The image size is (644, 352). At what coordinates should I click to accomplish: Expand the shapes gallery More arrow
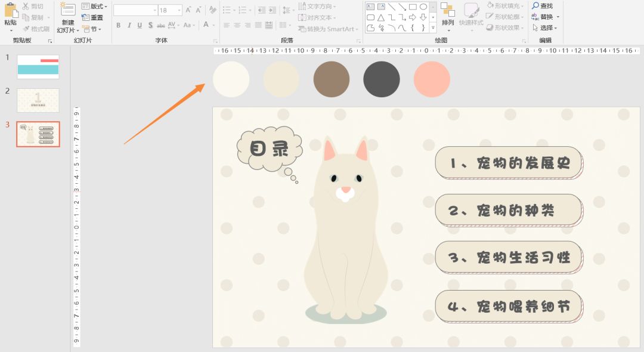[432, 28]
